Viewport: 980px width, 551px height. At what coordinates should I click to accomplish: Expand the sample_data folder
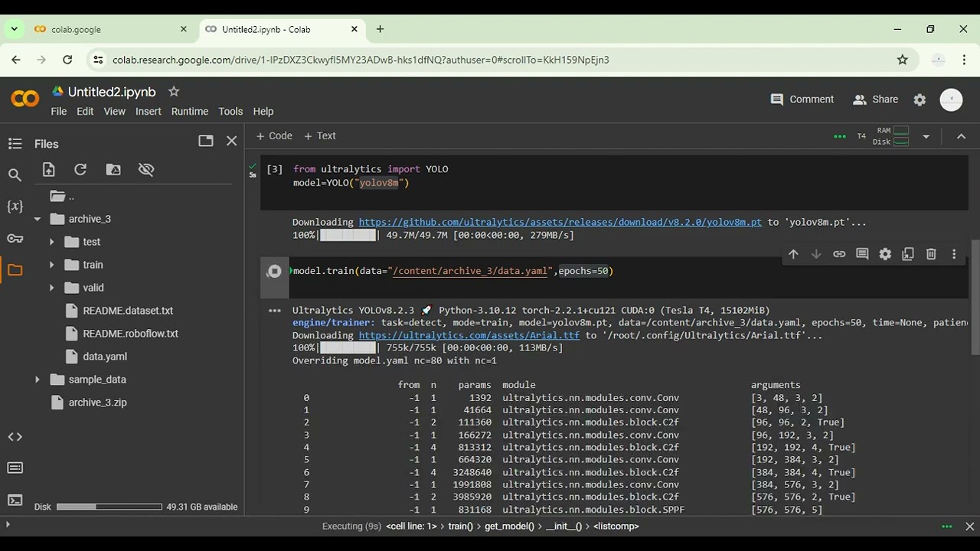click(x=37, y=380)
